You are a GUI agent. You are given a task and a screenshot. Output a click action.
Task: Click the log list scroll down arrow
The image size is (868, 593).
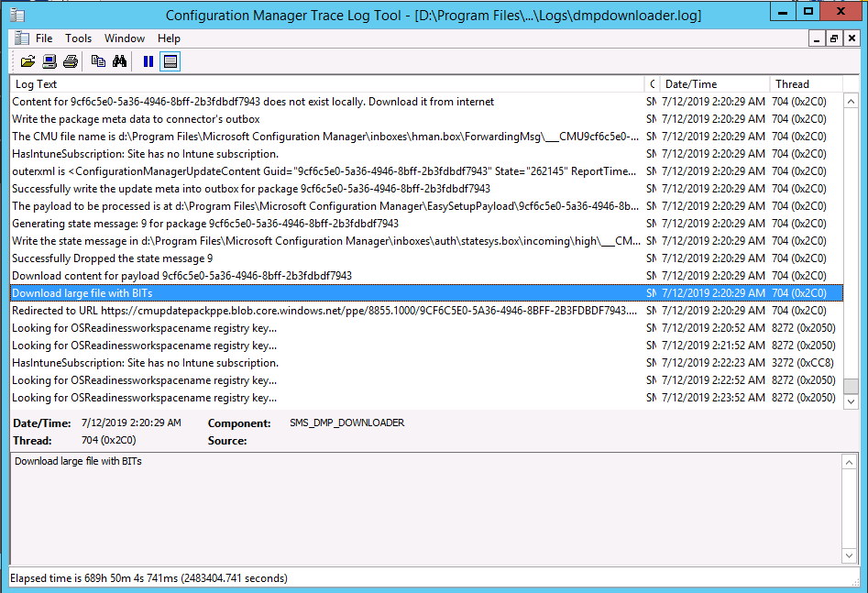(851, 401)
